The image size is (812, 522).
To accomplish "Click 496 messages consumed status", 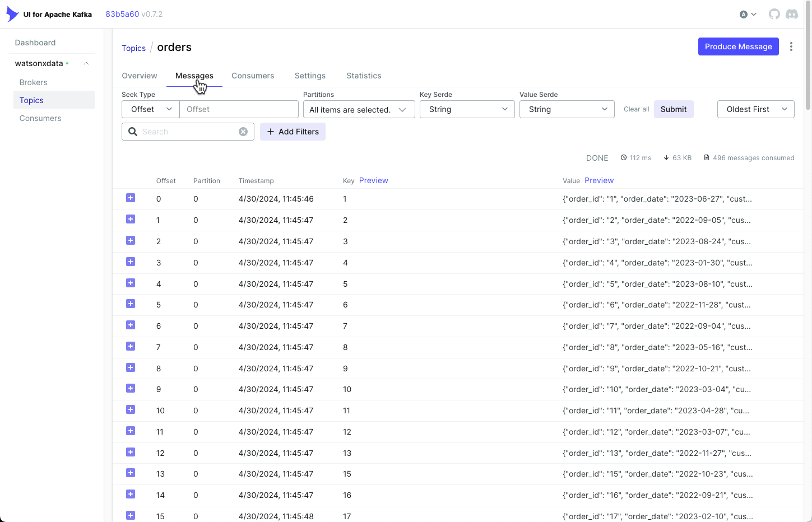I will point(749,158).
